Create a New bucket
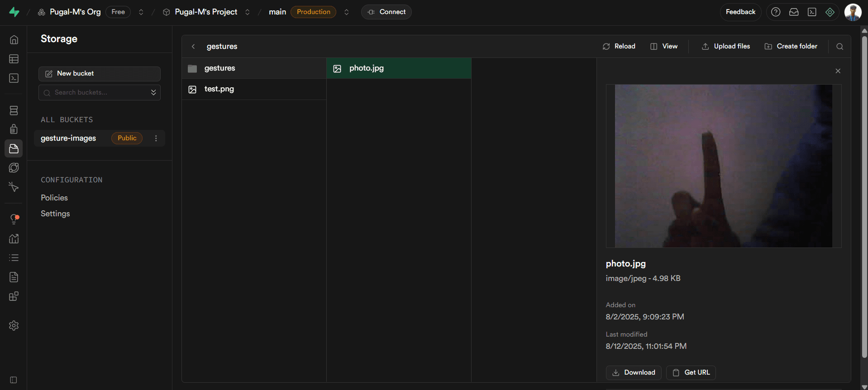The height and width of the screenshot is (390, 868). (100, 74)
